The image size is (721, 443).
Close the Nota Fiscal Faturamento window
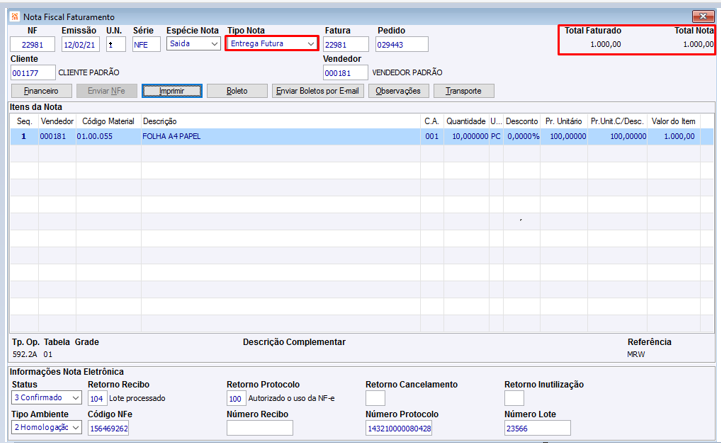coord(703,17)
